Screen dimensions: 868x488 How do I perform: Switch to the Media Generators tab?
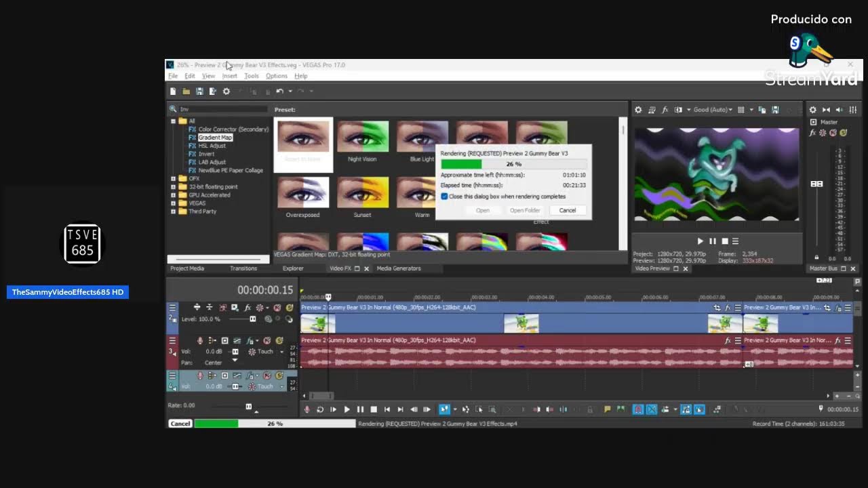(x=399, y=268)
